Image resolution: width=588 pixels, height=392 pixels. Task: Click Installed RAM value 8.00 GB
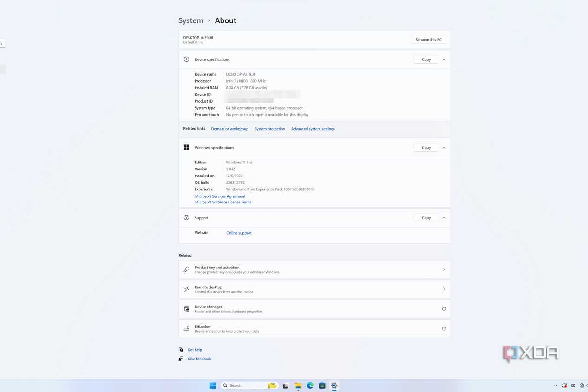point(246,87)
